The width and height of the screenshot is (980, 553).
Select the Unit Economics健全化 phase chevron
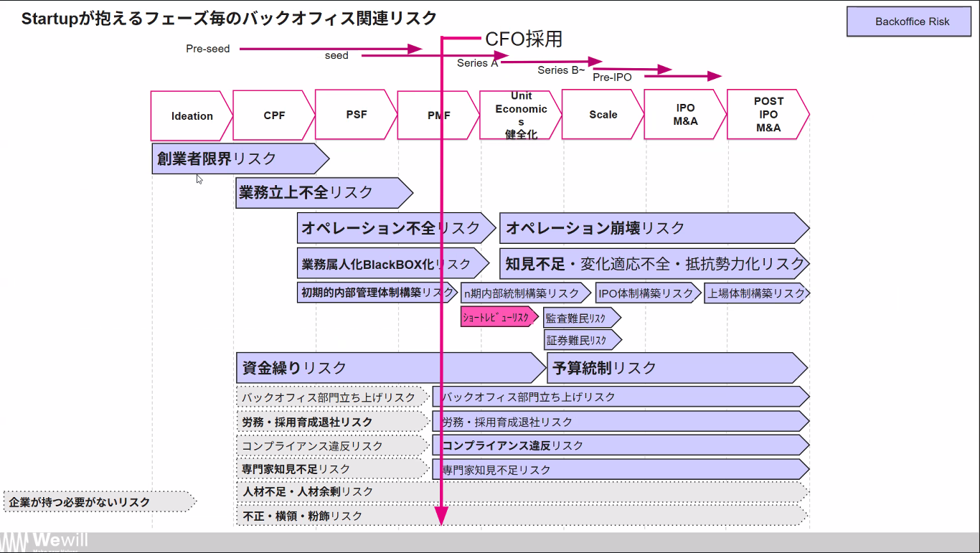pyautogui.click(x=520, y=115)
